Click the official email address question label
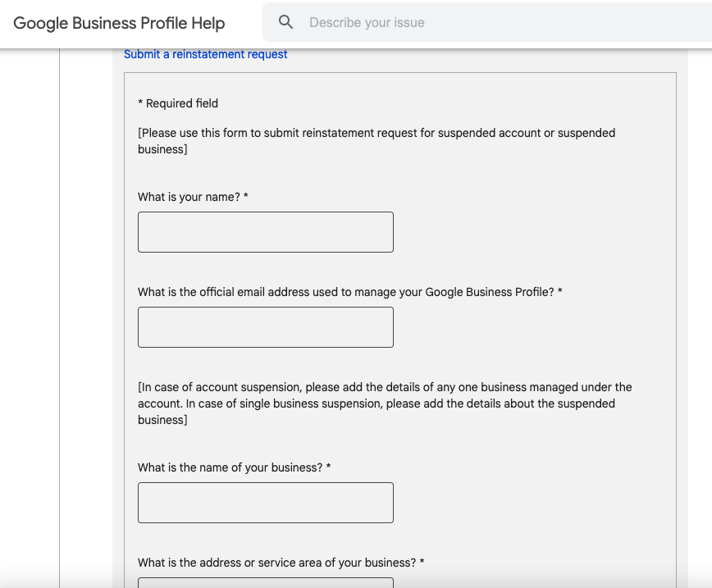712x588 pixels. tap(345, 292)
